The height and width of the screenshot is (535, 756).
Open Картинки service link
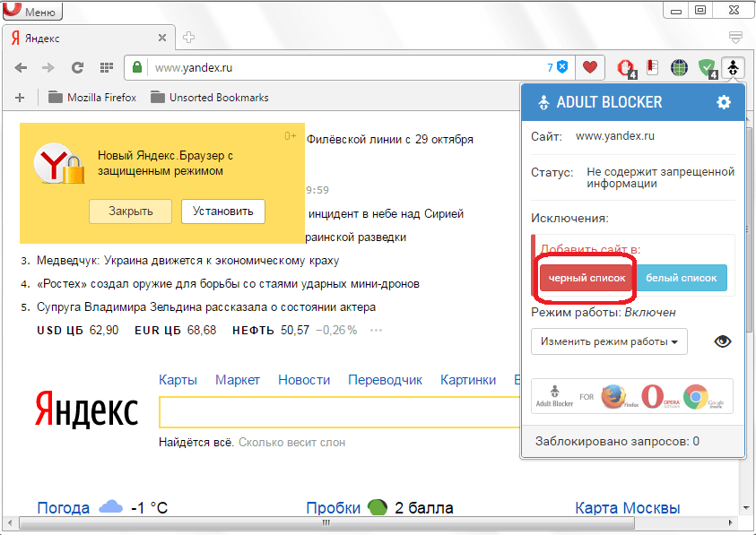pos(467,380)
